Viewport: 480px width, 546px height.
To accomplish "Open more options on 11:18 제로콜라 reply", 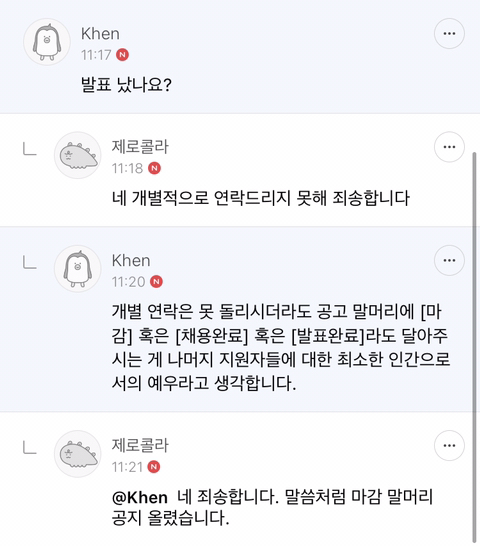I will [x=449, y=147].
